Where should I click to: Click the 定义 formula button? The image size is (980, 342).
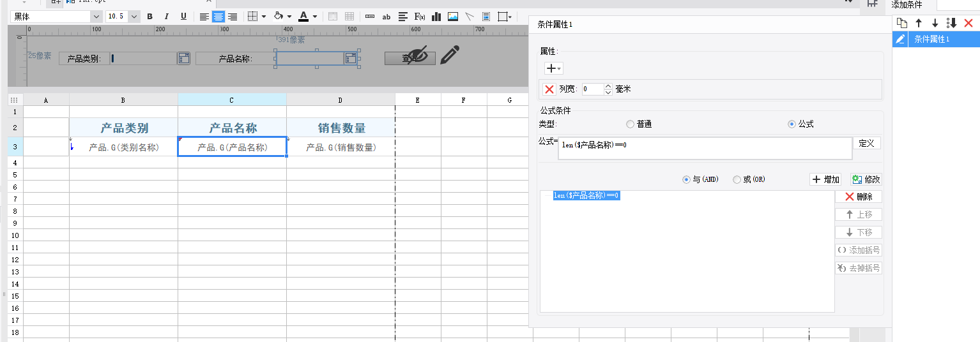click(867, 144)
